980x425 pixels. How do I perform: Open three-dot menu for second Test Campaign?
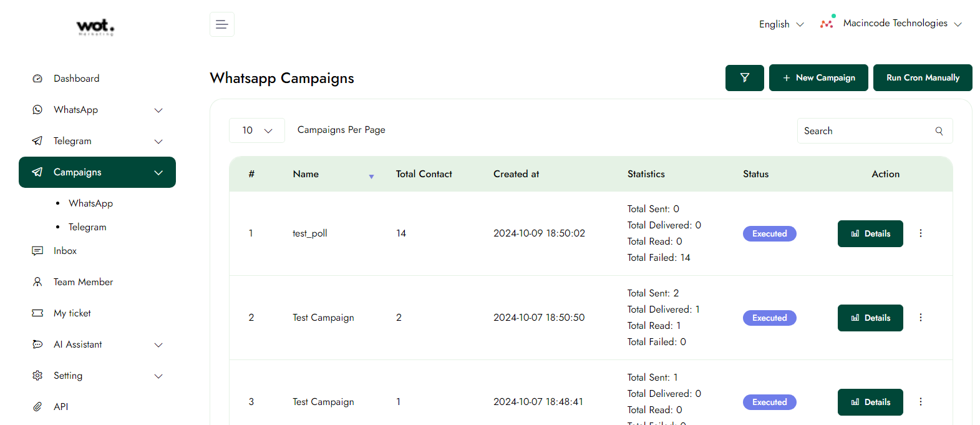(x=920, y=402)
